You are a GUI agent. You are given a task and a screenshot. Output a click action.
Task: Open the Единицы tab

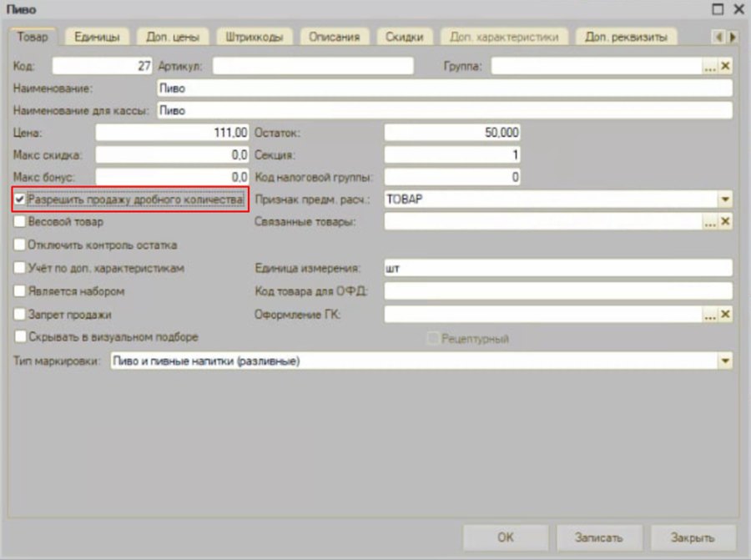pos(98,37)
